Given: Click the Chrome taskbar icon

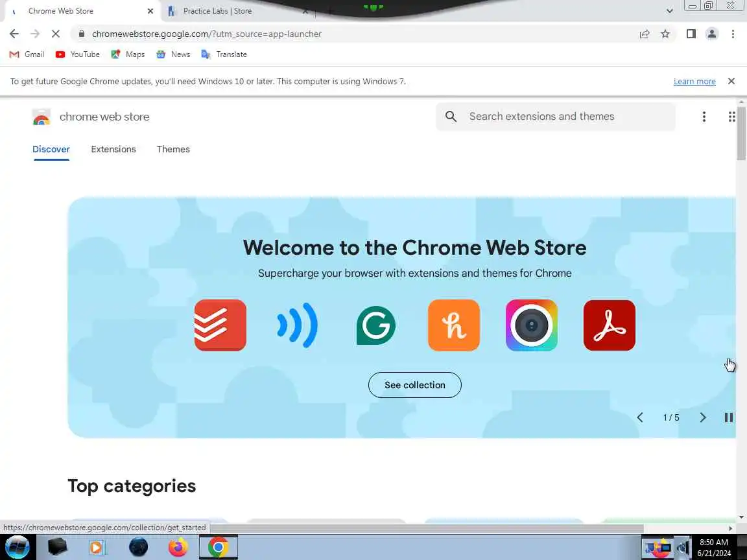Looking at the screenshot, I should (218, 547).
